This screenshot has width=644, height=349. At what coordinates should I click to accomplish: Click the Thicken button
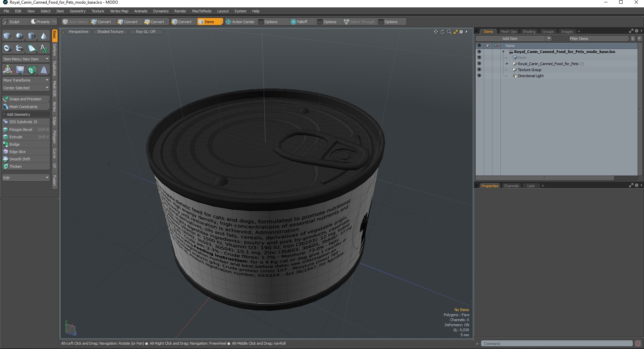(x=26, y=166)
